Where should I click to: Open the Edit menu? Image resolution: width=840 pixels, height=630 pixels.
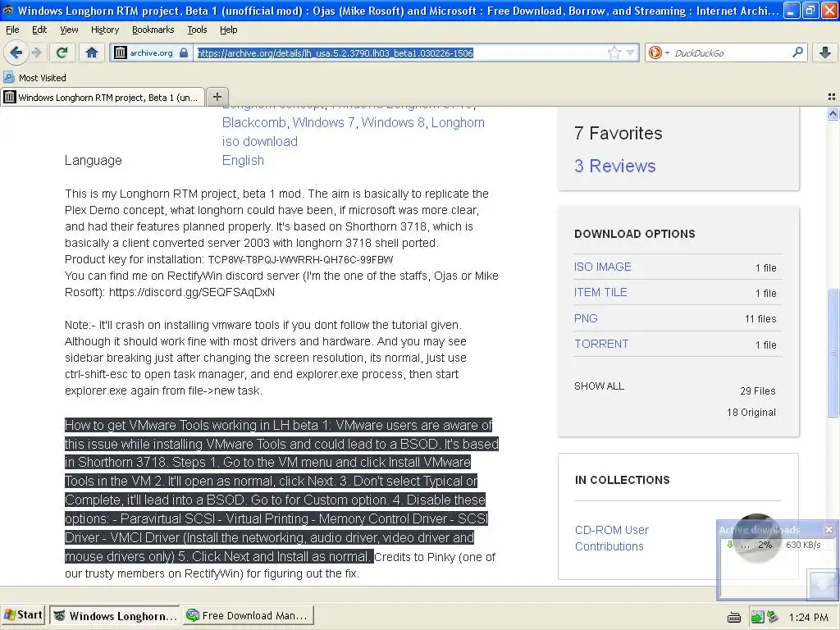pos(39,30)
